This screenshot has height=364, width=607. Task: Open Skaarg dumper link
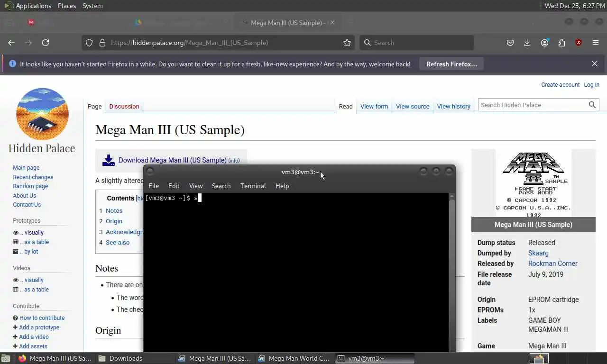[x=538, y=253]
